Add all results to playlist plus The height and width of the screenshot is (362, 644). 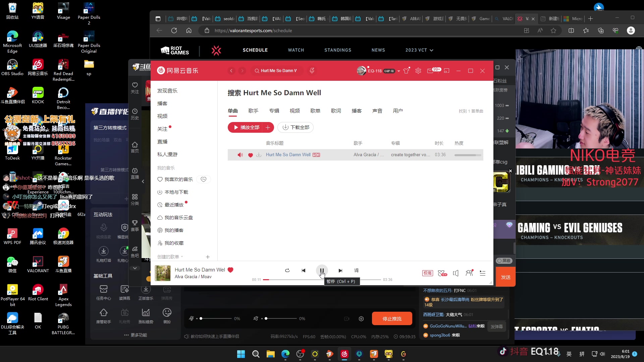click(x=268, y=127)
